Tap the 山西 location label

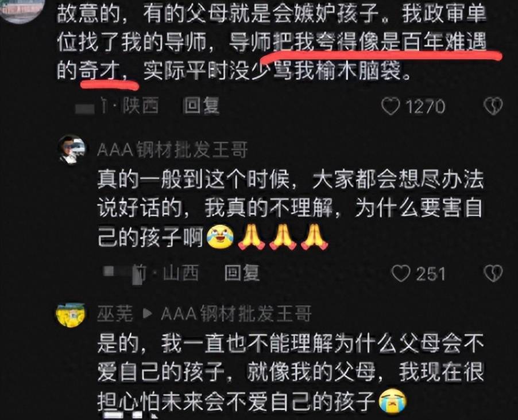click(x=181, y=273)
